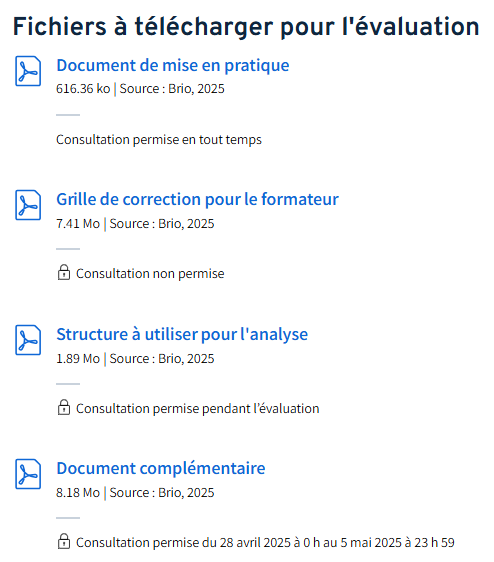
Task: Click the Consultation non permise label
Action: point(150,274)
